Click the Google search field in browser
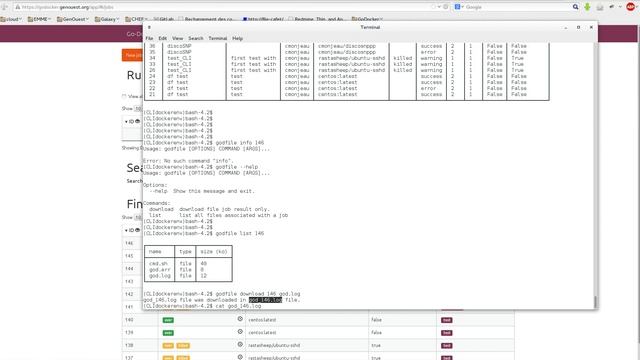640x360 pixels. pyautogui.click(x=517, y=7)
